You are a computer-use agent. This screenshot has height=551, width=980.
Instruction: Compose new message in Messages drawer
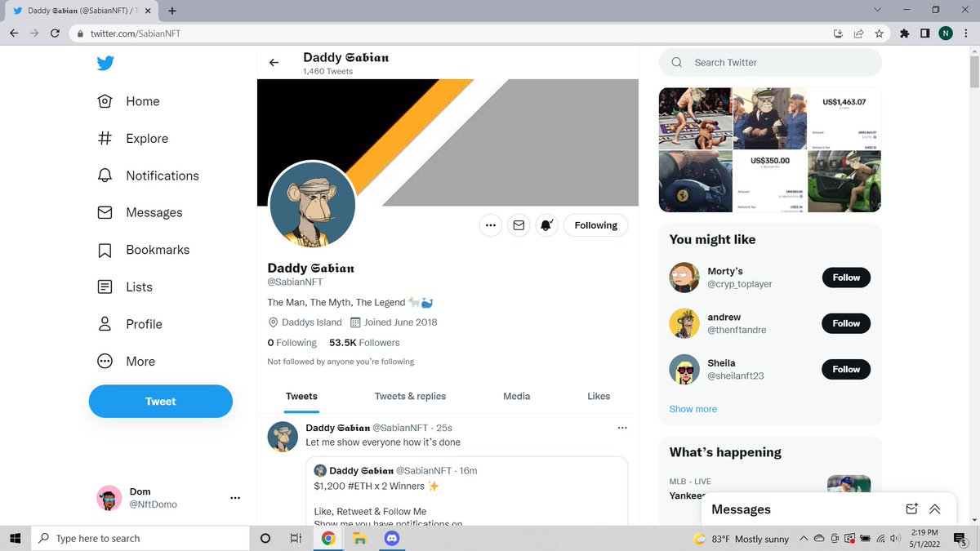click(912, 509)
